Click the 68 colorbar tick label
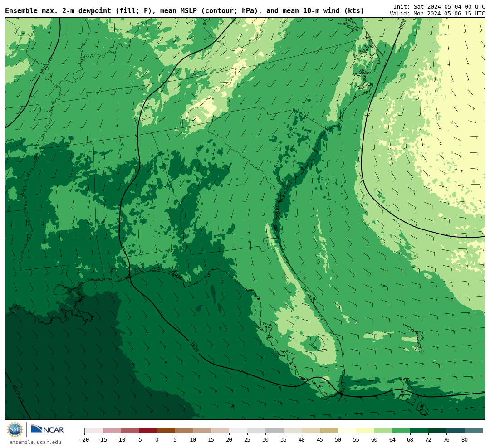The image size is (490, 448). [411, 440]
